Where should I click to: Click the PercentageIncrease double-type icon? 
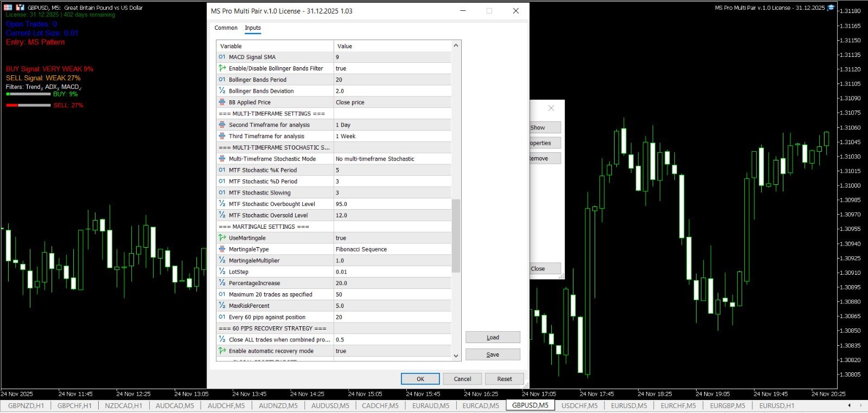(x=222, y=283)
